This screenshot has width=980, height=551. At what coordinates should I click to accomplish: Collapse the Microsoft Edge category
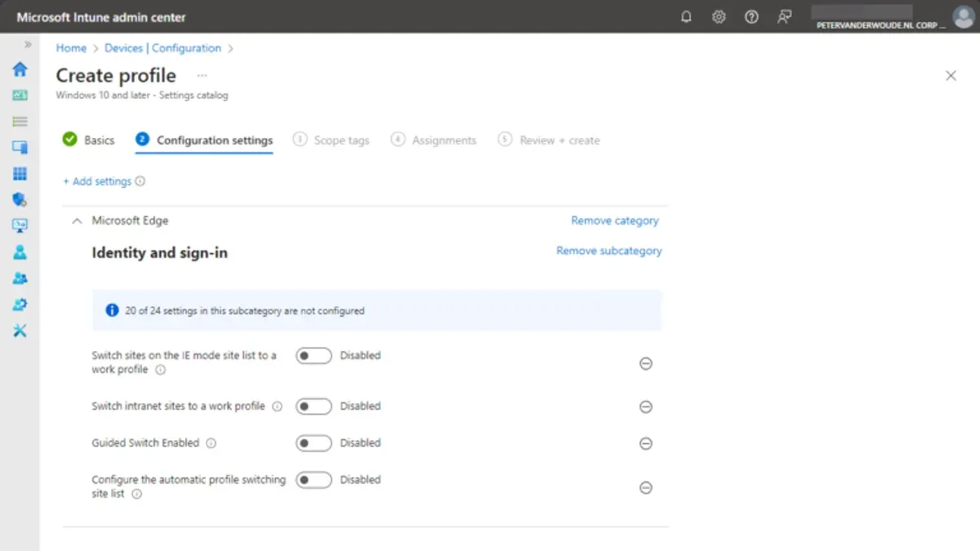tap(78, 221)
